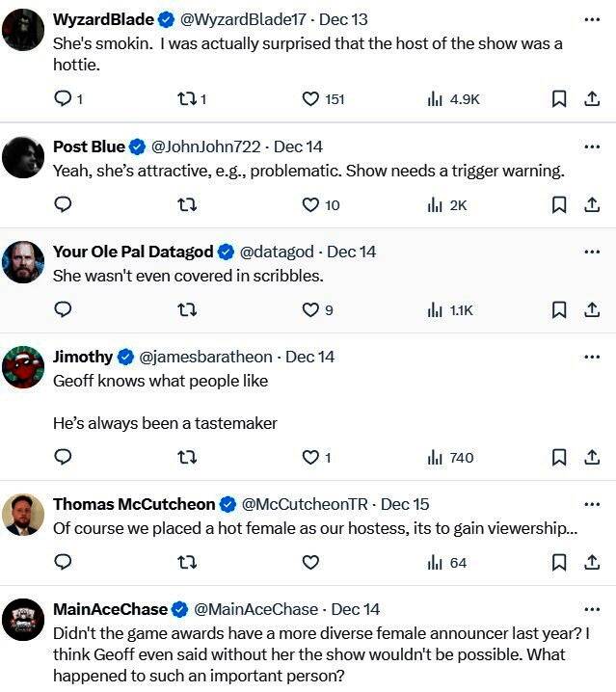Screen dimensions: 616x692
Task: Share Post Blue's tweet
Action: pyautogui.click(x=591, y=204)
